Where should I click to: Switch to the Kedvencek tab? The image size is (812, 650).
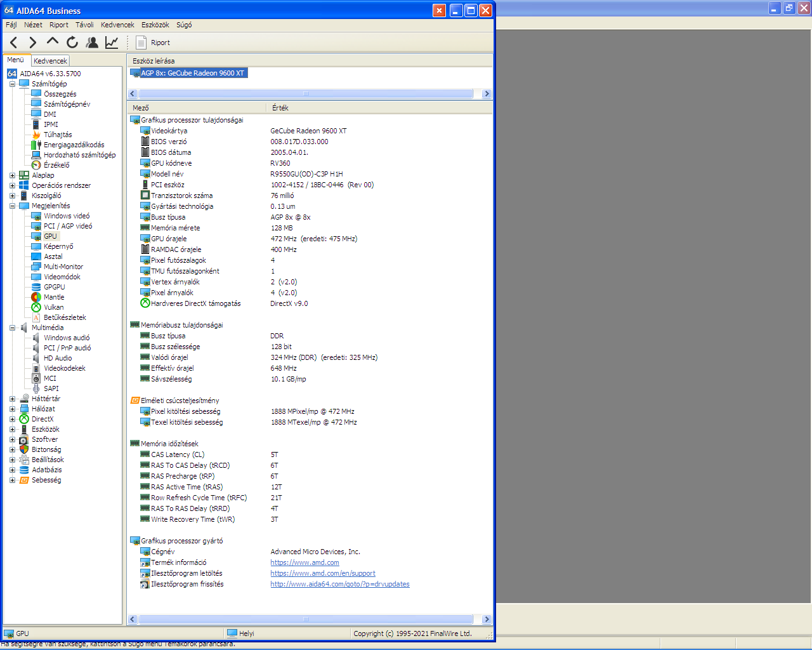pos(50,61)
